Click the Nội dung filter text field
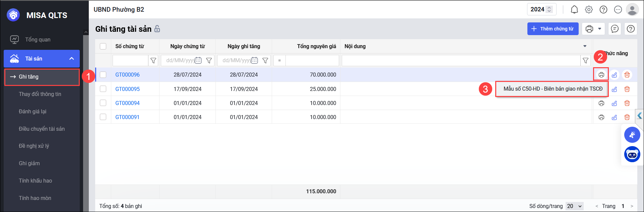This screenshot has height=212, width=644. (x=461, y=61)
